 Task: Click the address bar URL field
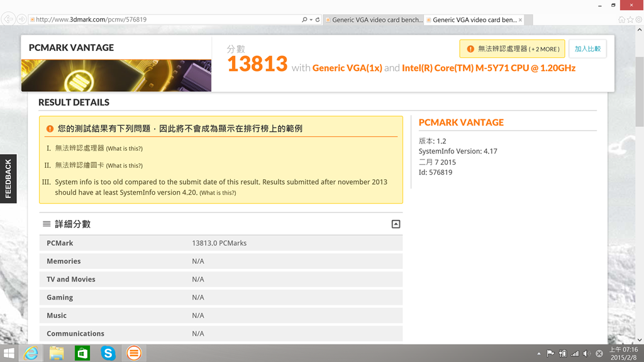164,19
